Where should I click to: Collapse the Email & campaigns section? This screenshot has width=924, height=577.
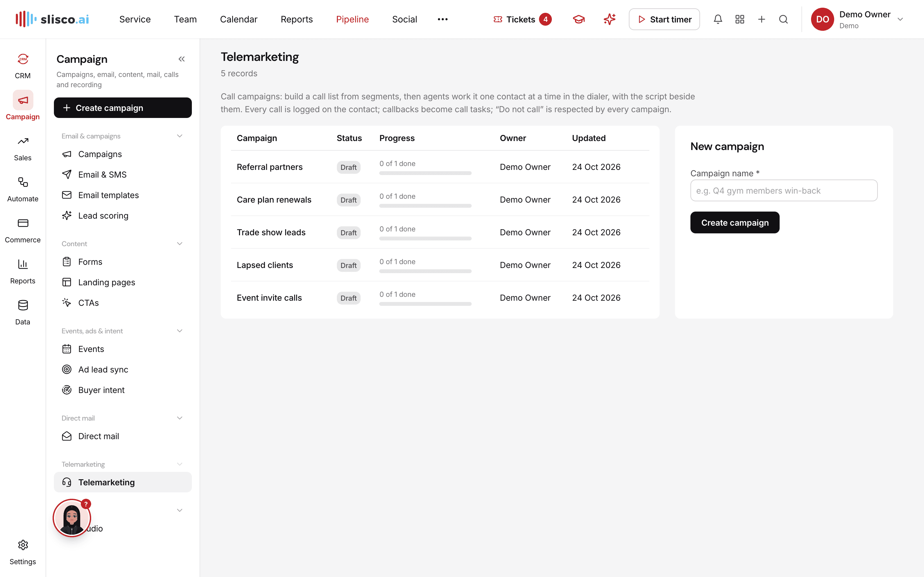click(179, 136)
